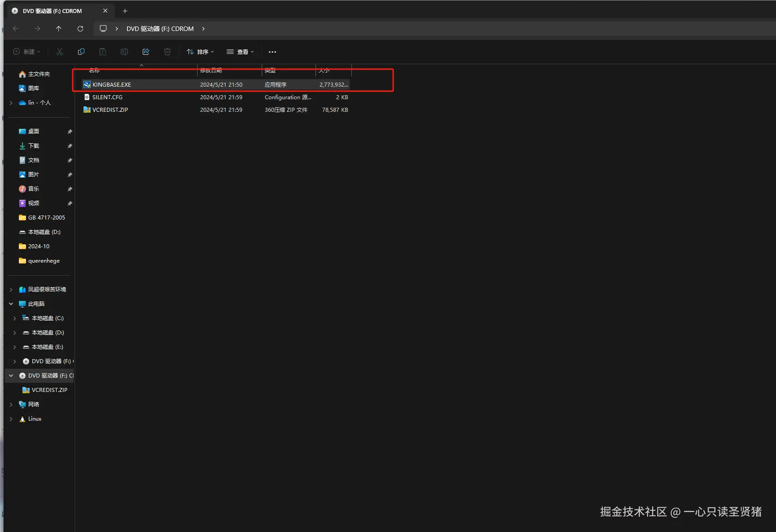
Task: Open the See more ellipsis menu
Action: pos(272,52)
